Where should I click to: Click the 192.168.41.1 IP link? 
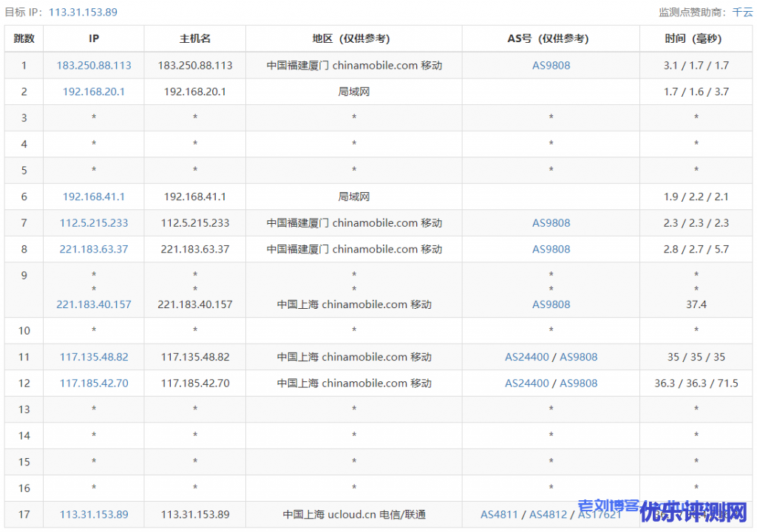pyautogui.click(x=94, y=197)
